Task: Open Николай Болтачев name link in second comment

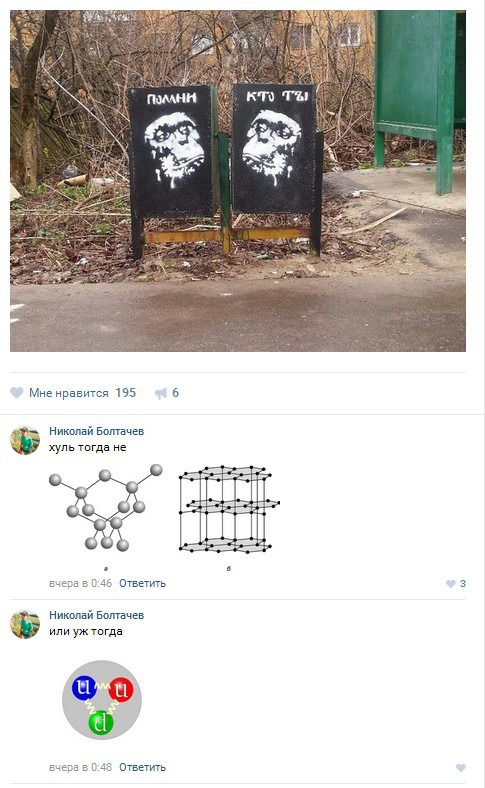Action: point(96,615)
